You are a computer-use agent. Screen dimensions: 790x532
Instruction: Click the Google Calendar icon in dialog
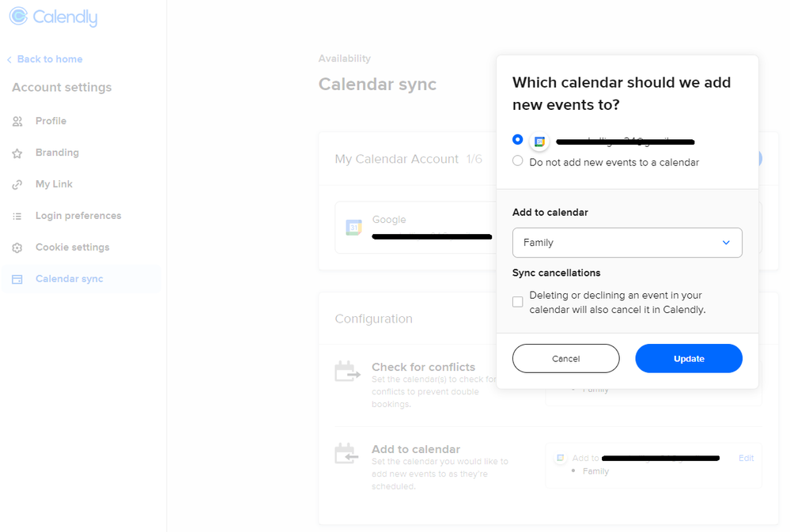point(539,141)
